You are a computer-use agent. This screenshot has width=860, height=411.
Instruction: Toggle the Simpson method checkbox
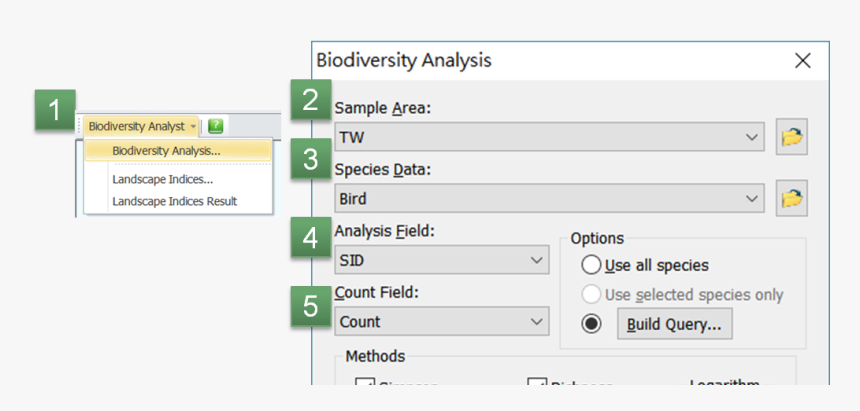(365, 388)
